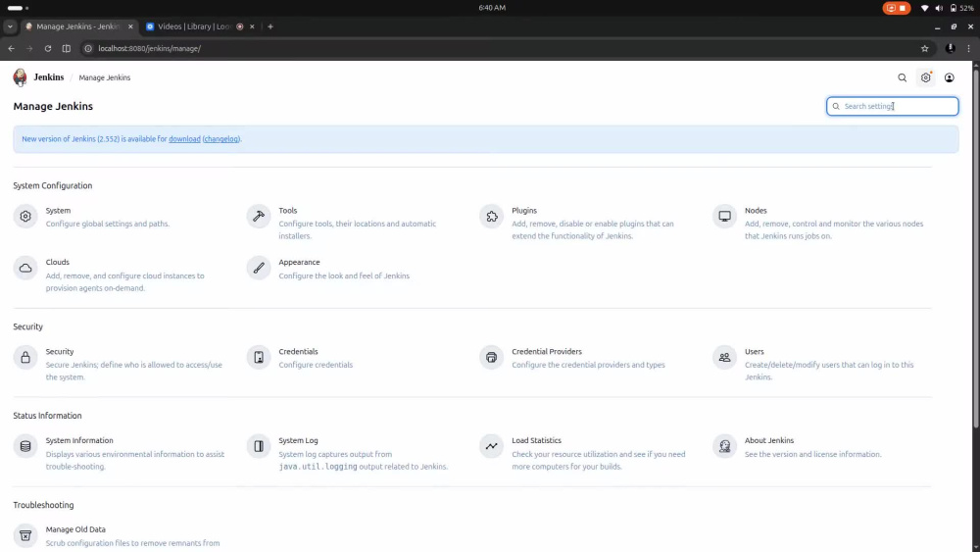Viewport: 980px width, 552px height.
Task: Switch to the Videos Library tab
Action: tap(194, 26)
